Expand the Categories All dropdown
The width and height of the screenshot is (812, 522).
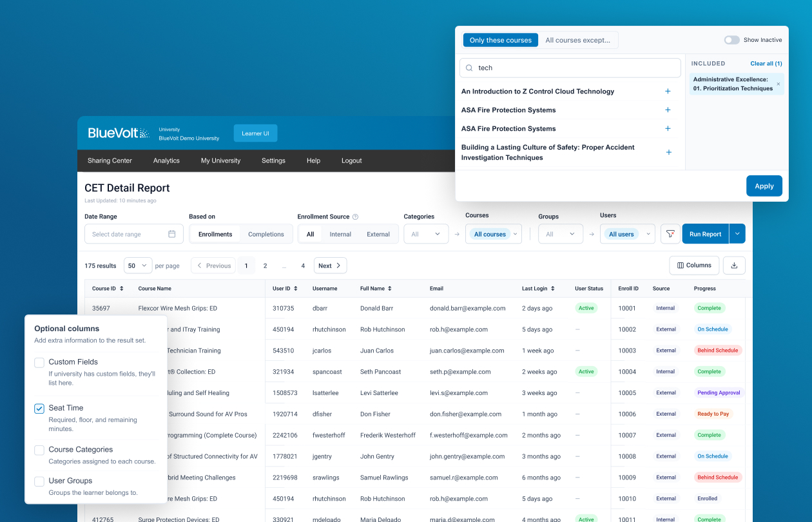[x=426, y=234]
